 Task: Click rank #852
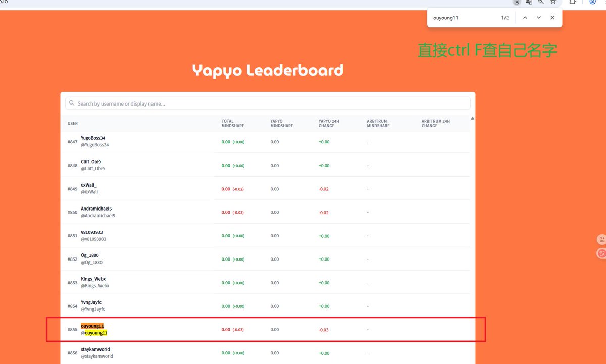pyautogui.click(x=72, y=259)
